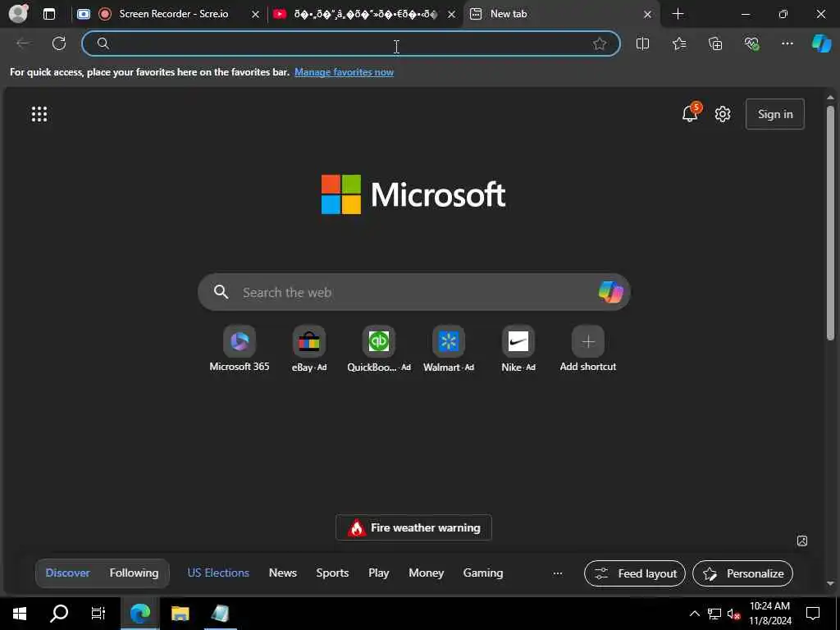840x630 pixels.
Task: Open the Windows Action Center icon
Action: [x=813, y=614]
